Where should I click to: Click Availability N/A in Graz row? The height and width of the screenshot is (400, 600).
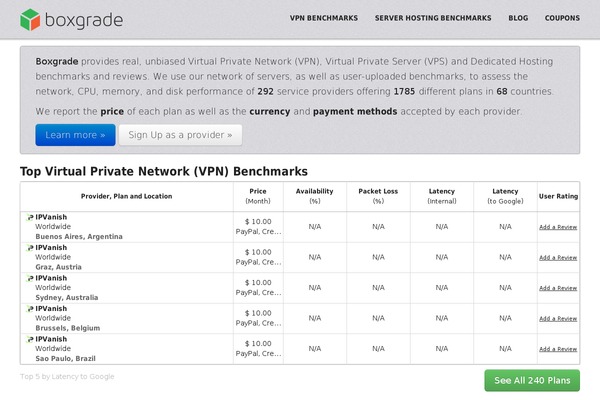[x=315, y=257]
